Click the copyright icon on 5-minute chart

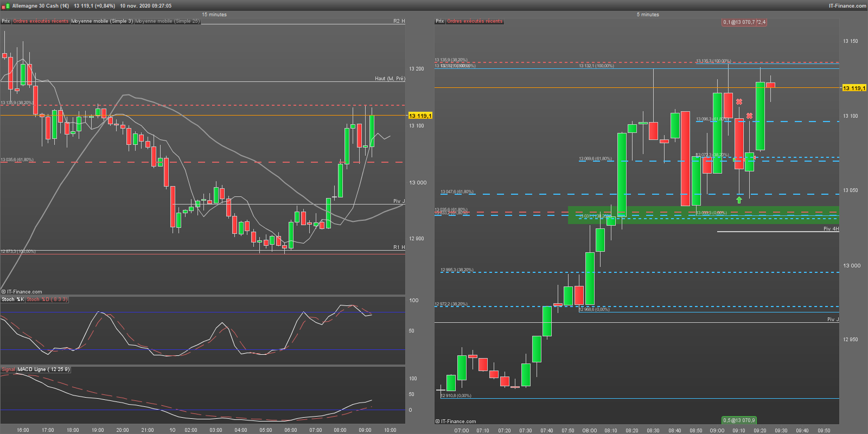(x=437, y=422)
